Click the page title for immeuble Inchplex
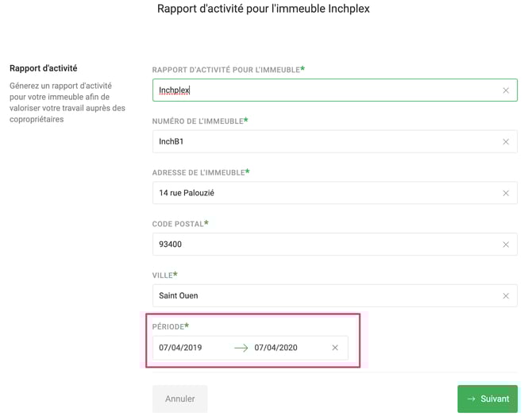This screenshot has width=532, height=416. [263, 9]
